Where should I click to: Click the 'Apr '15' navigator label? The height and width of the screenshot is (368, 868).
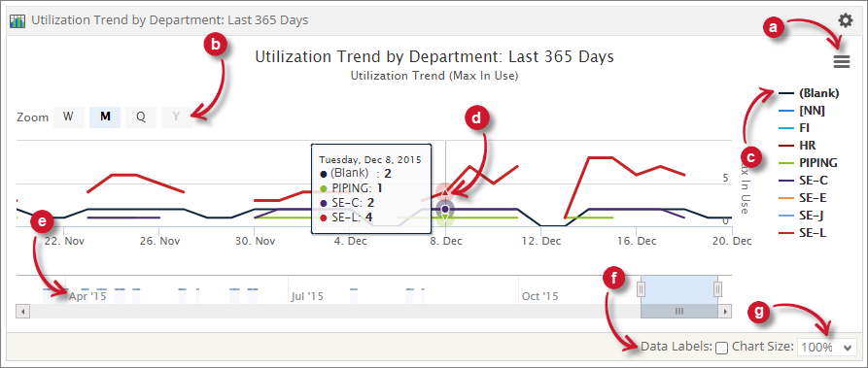[87, 296]
